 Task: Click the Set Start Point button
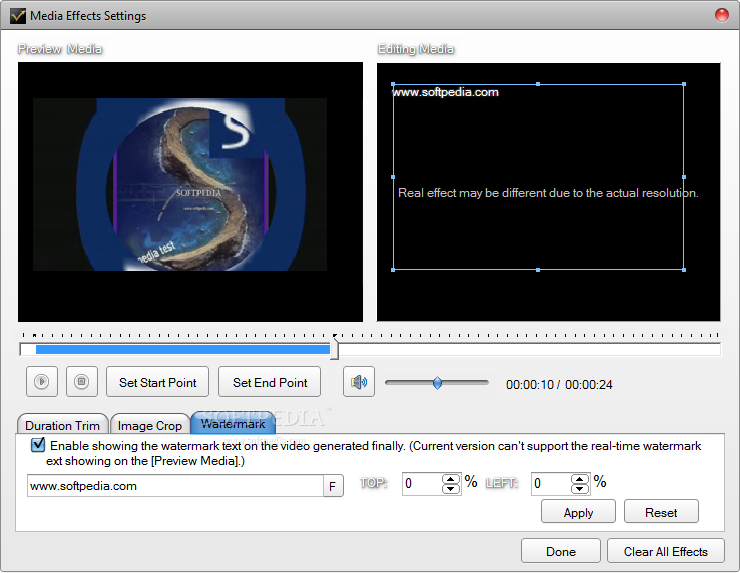coord(158,382)
